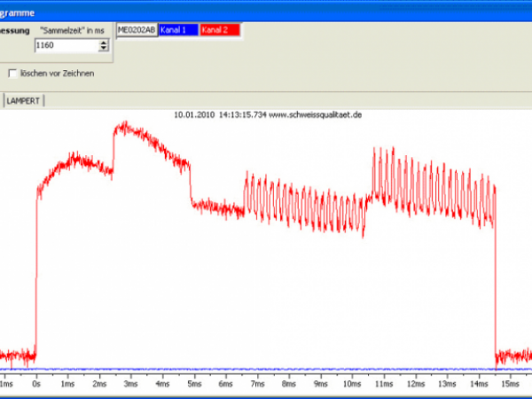532x399 pixels.
Task: Select the red Kanal 2 swatch
Action: pos(219,29)
